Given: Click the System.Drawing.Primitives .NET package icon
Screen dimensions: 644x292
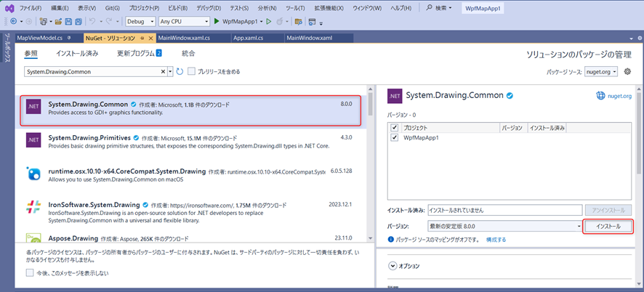Looking at the screenshot, I should 33,139.
